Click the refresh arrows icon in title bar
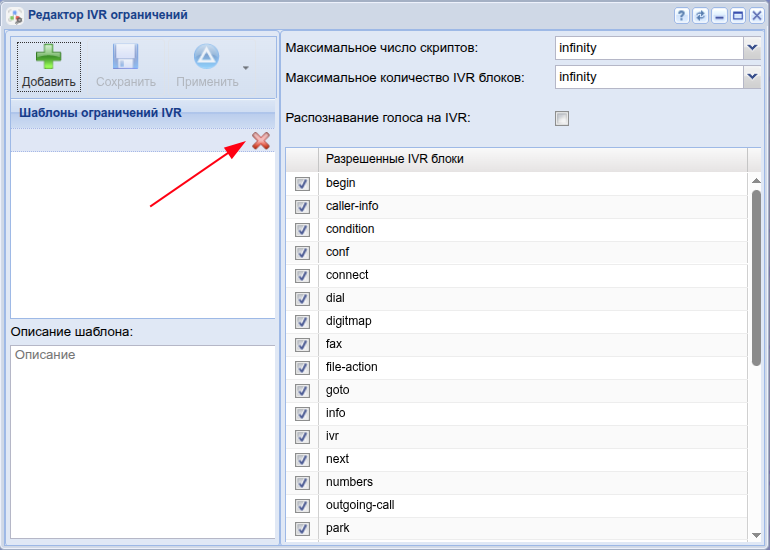The height and width of the screenshot is (550, 770). [x=700, y=16]
